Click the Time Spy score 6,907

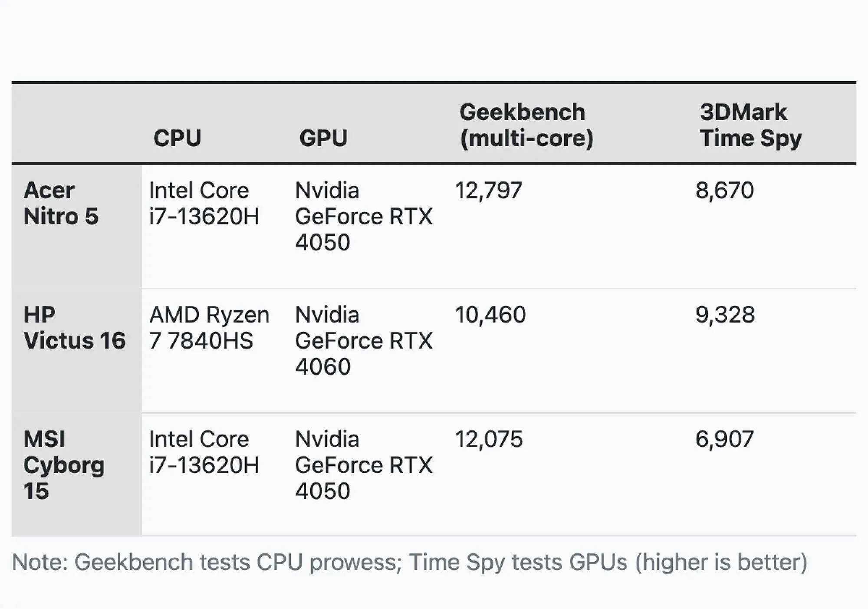pyautogui.click(x=724, y=439)
